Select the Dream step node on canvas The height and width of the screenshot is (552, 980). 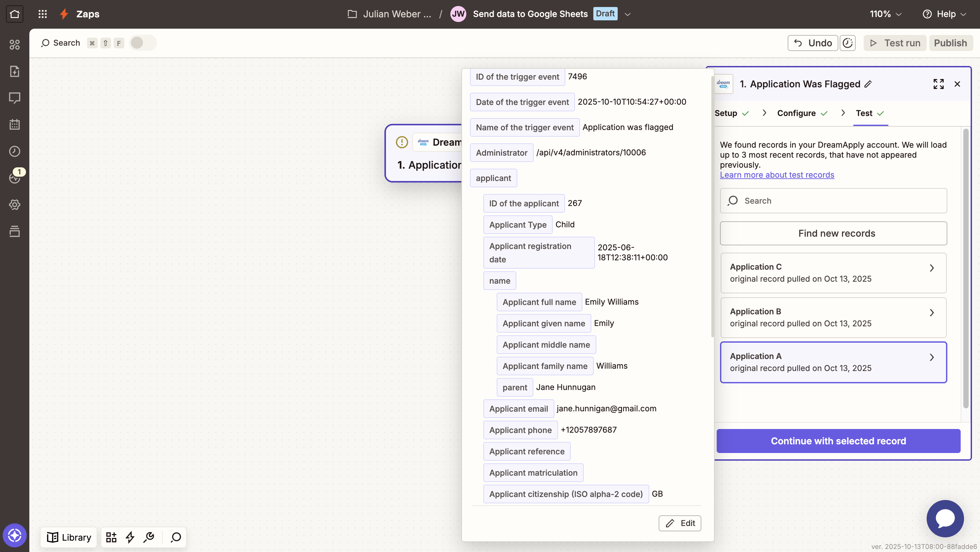click(x=423, y=153)
